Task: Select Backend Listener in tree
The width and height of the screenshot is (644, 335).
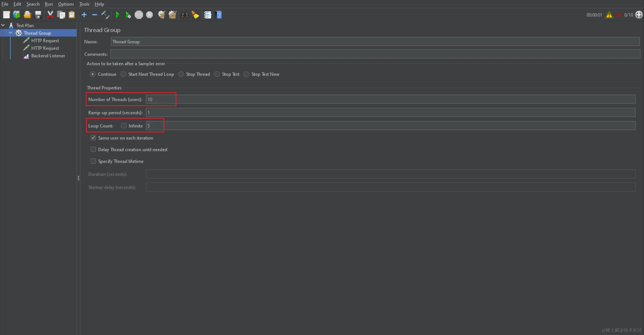Action: pos(48,56)
